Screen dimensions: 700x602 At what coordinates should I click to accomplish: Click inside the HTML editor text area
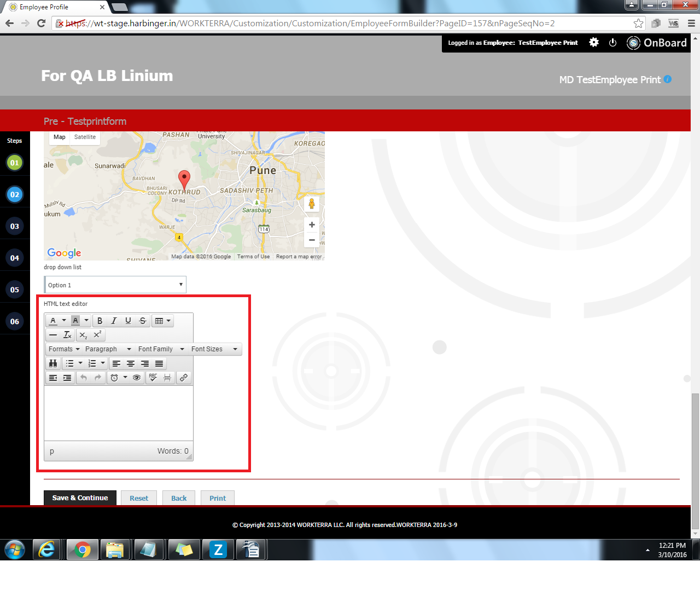(118, 413)
